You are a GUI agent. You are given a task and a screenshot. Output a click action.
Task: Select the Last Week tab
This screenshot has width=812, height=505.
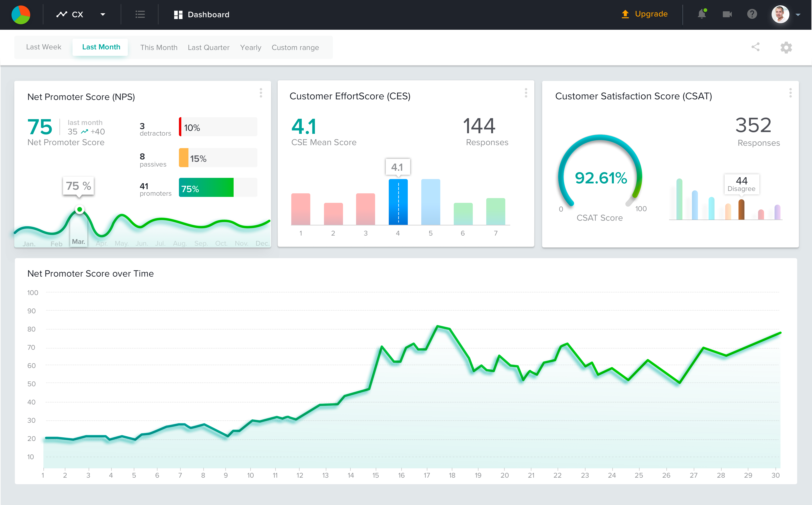[44, 47]
